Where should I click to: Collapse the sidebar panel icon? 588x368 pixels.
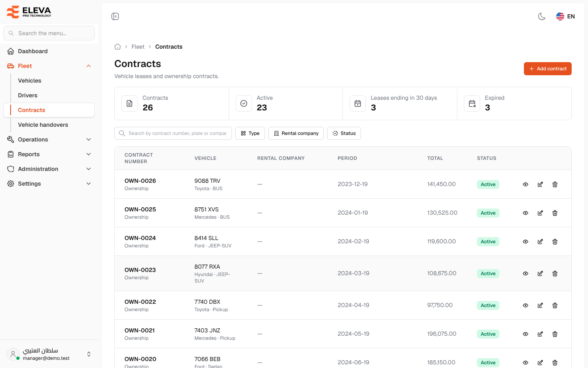point(115,16)
